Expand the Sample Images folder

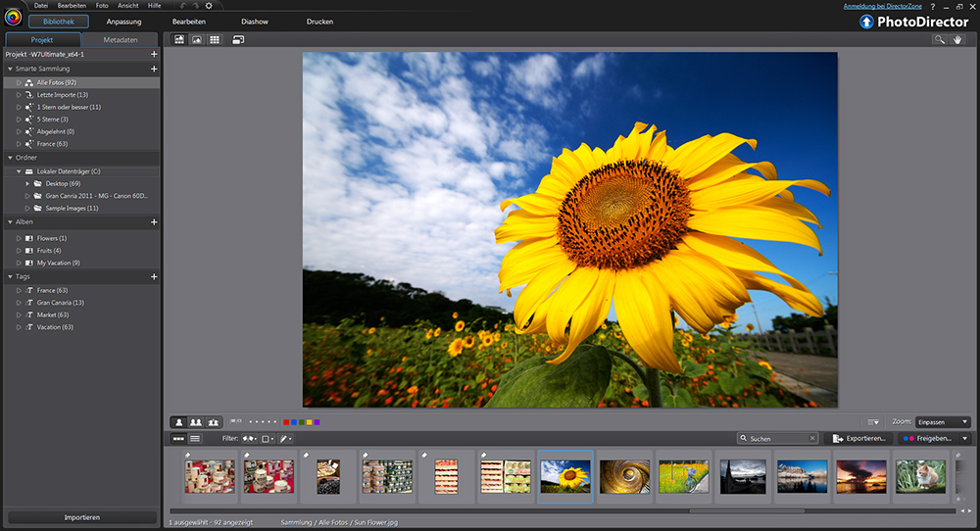click(27, 208)
